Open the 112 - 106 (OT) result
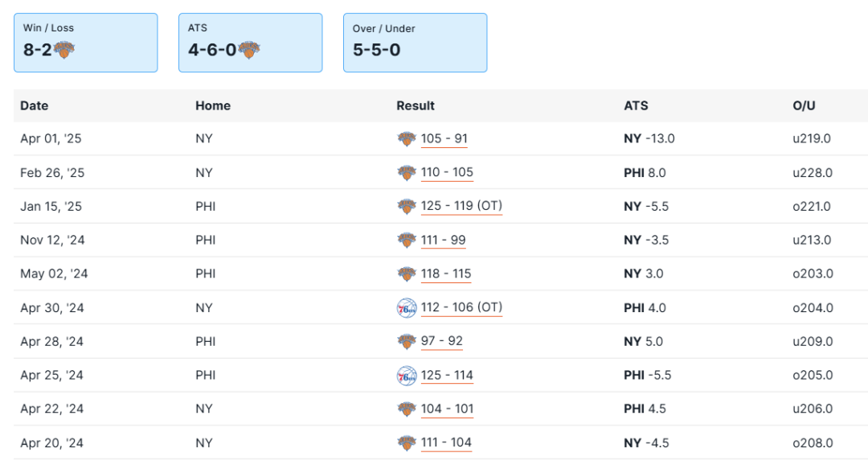868x461 pixels. click(x=461, y=308)
